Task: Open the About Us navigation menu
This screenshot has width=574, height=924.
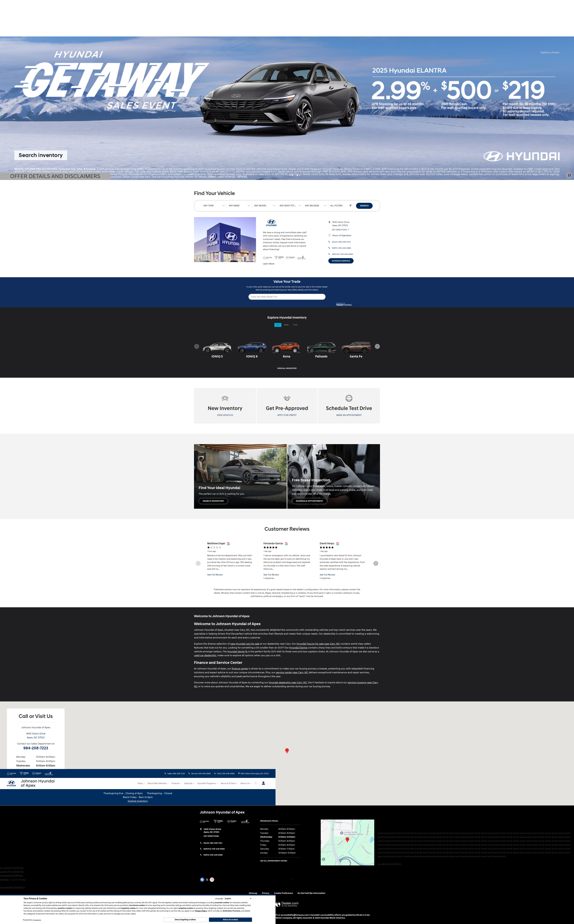Action: click(246, 783)
